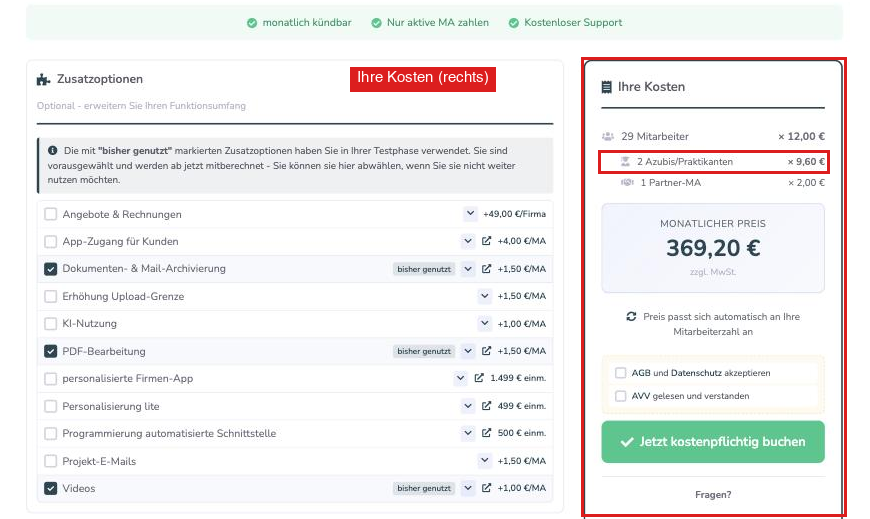
Task: Click bisher genutzt badge on PDF-Bearbeitung
Action: (424, 351)
